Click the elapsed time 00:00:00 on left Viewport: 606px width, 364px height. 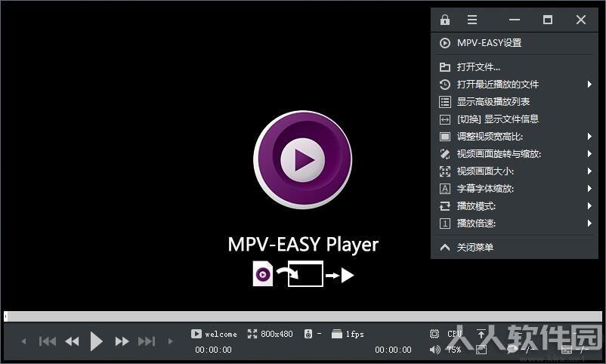[x=213, y=350]
